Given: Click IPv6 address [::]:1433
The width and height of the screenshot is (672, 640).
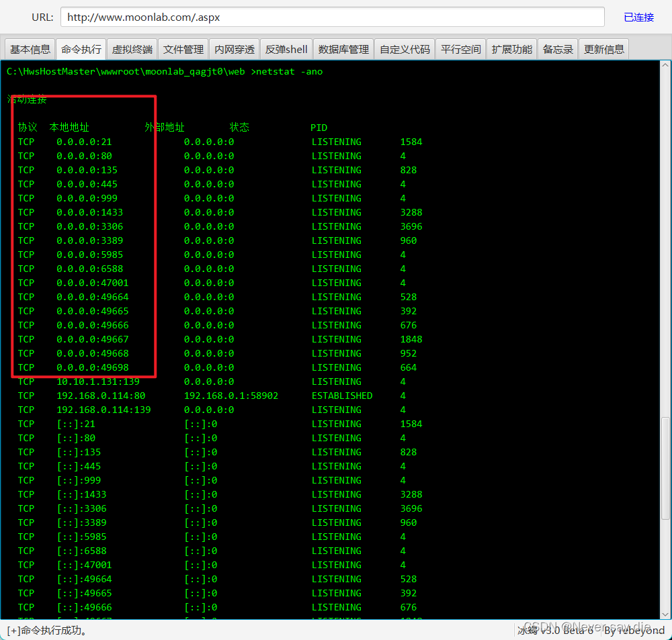Looking at the screenshot, I should point(81,494).
